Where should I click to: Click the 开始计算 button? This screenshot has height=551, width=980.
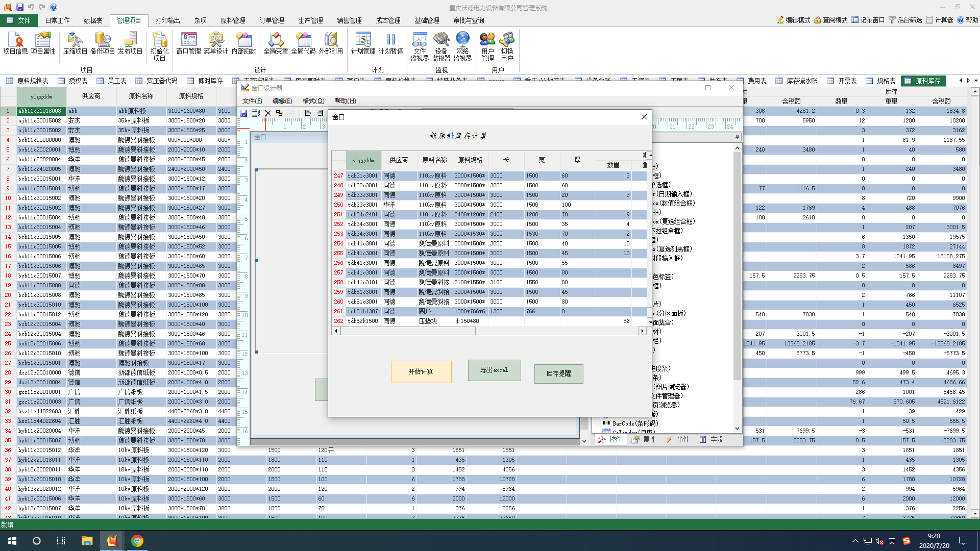tap(421, 372)
